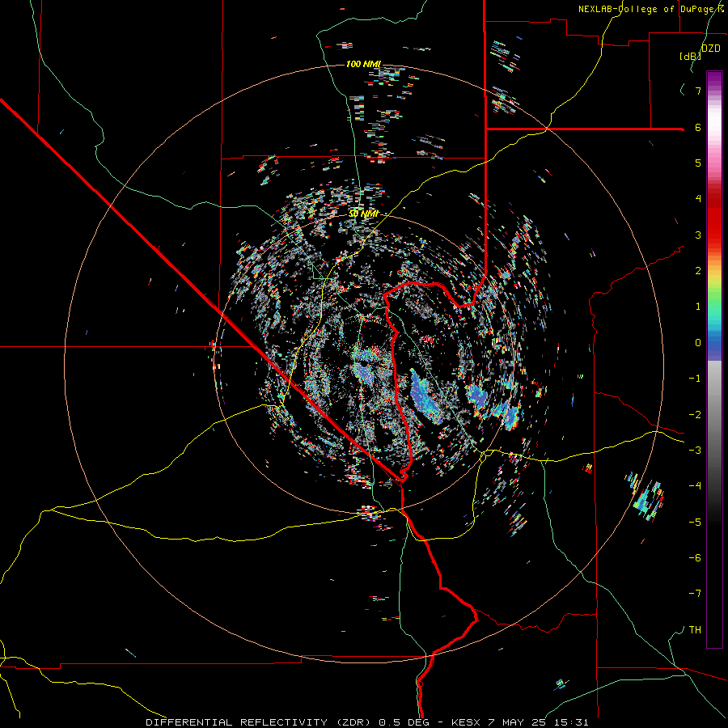Click the DZD product label
The width and height of the screenshot is (728, 728).
[x=710, y=49]
